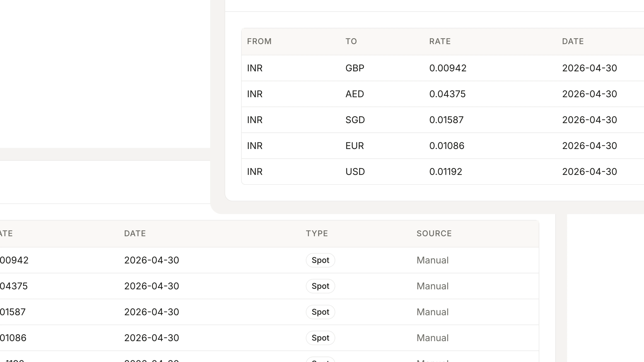
Task: Click the DATE header in the FROM/TO table
Action: pos(573,41)
